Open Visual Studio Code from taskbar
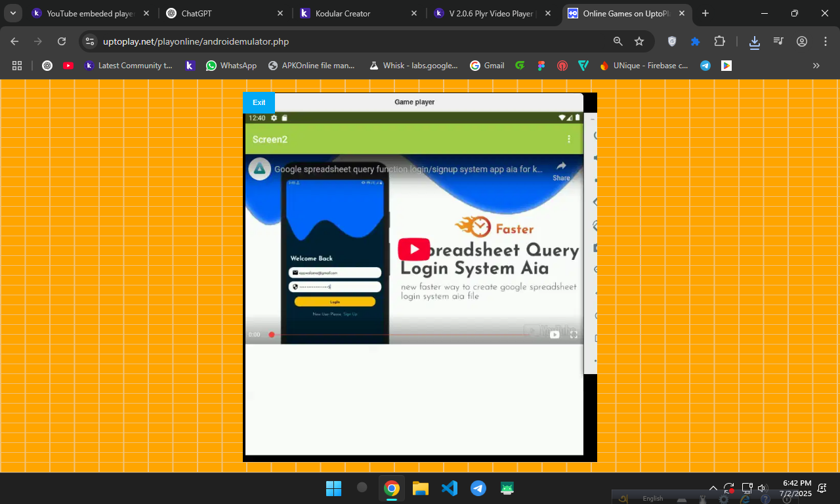840x504 pixels. click(x=450, y=488)
